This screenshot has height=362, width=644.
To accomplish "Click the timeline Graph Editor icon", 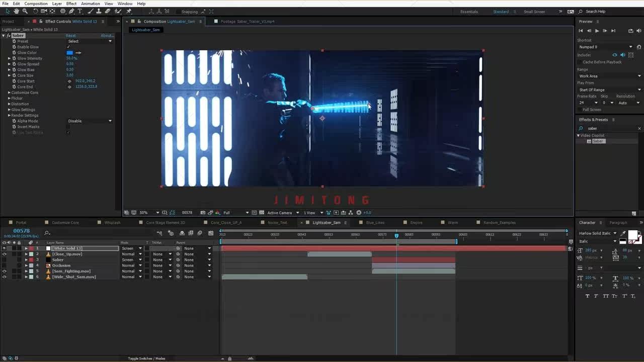I will (x=211, y=233).
